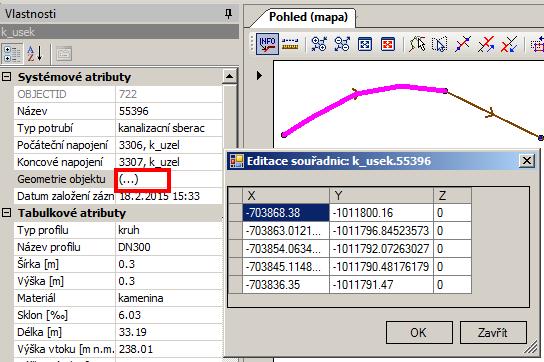Image resolution: width=544 pixels, height=362 pixels.
Task: Select Materiál value kamenina
Action: coord(169,298)
